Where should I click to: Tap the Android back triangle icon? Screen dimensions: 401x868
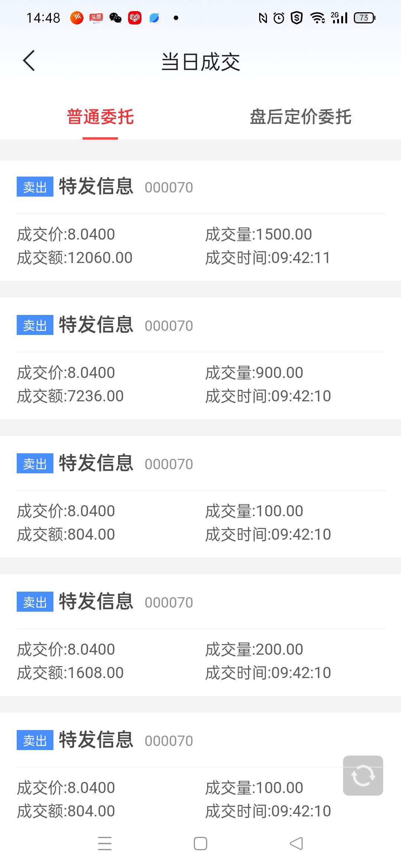click(x=296, y=843)
